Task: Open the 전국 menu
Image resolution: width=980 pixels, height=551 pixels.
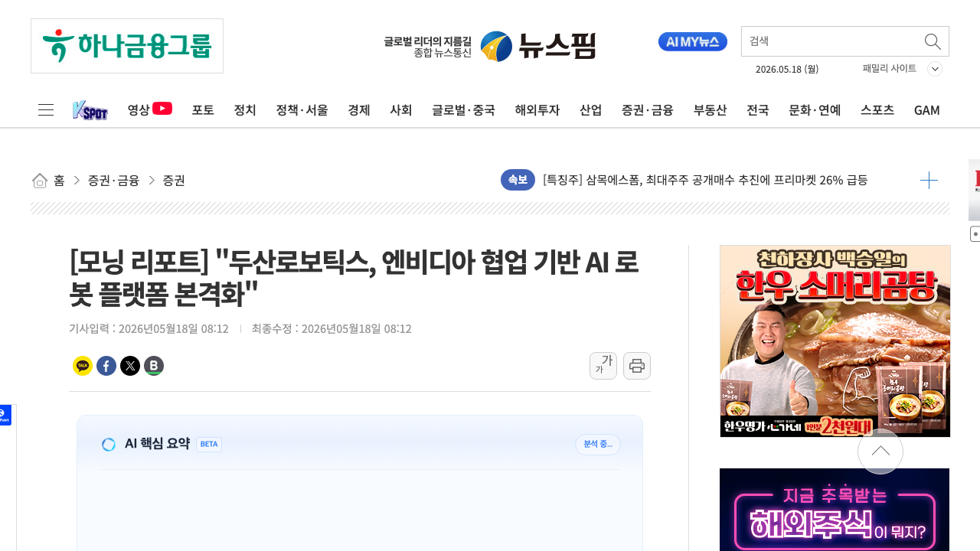Action: point(758,110)
